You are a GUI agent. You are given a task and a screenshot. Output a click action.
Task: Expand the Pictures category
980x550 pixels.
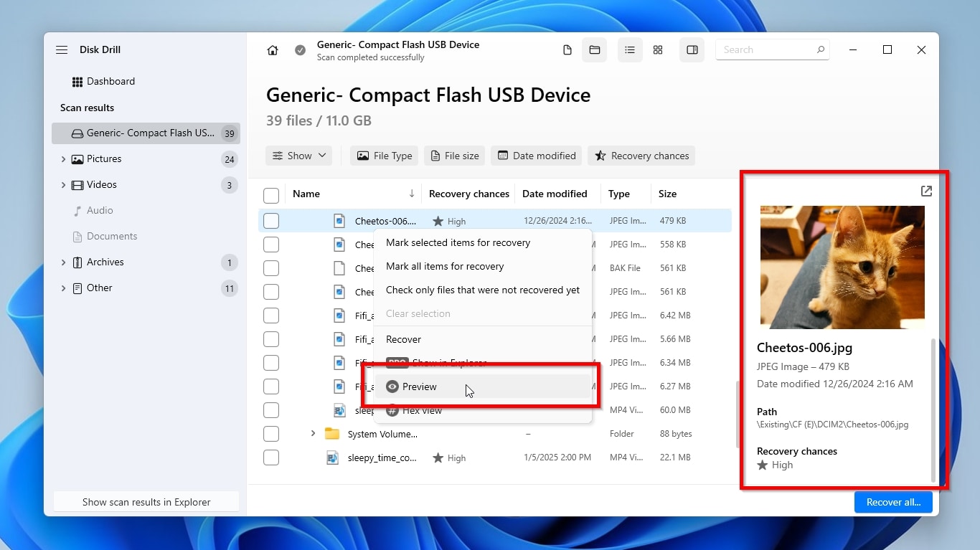pyautogui.click(x=63, y=159)
